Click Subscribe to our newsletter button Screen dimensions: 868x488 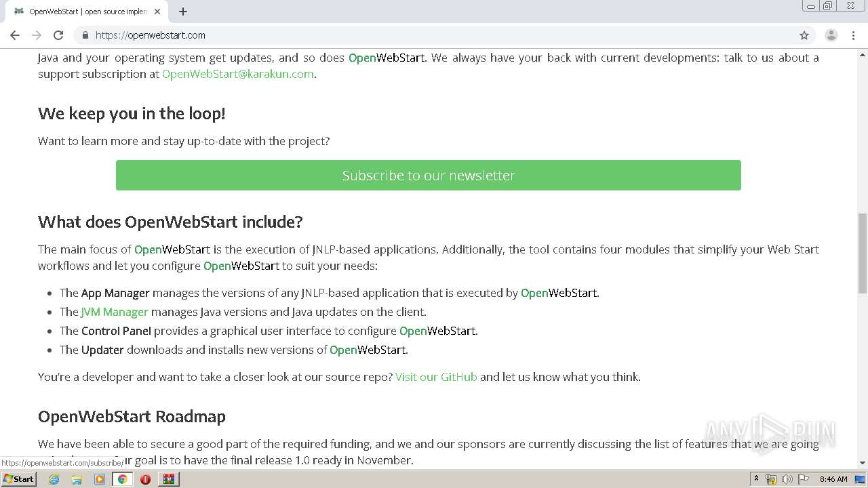pos(428,175)
